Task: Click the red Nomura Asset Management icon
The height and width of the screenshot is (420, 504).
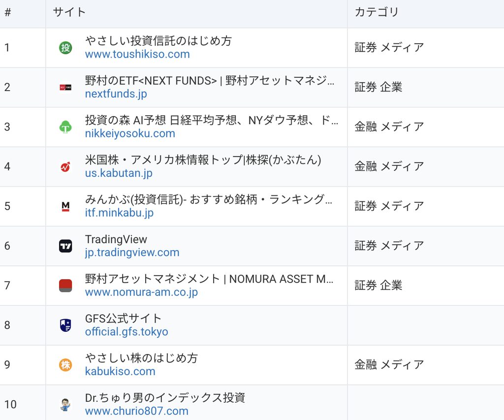Action: pos(65,286)
